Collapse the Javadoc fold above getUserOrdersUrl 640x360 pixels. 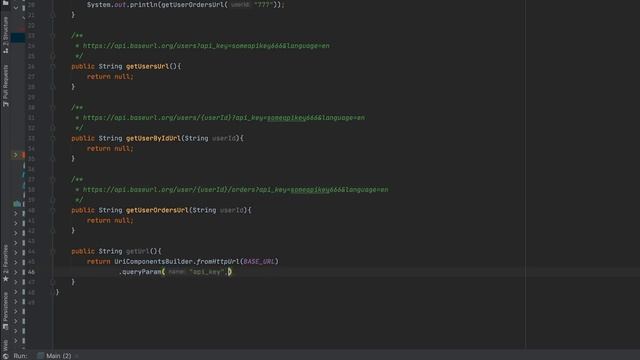tap(53, 179)
